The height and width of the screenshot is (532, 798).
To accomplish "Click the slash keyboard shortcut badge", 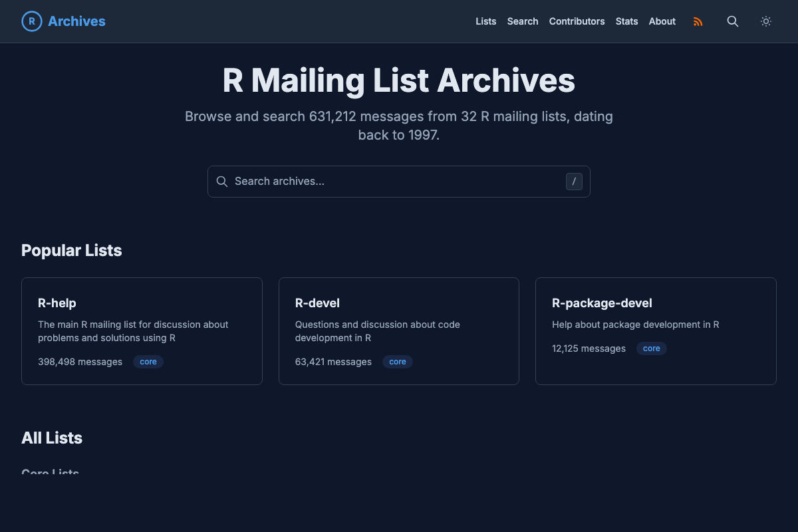I will point(573,181).
